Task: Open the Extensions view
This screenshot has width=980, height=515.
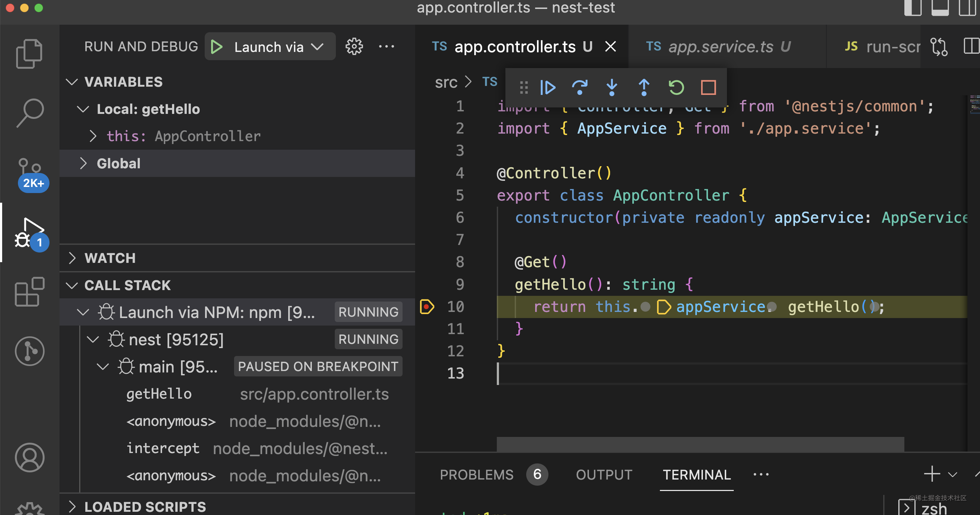Action: (30, 292)
